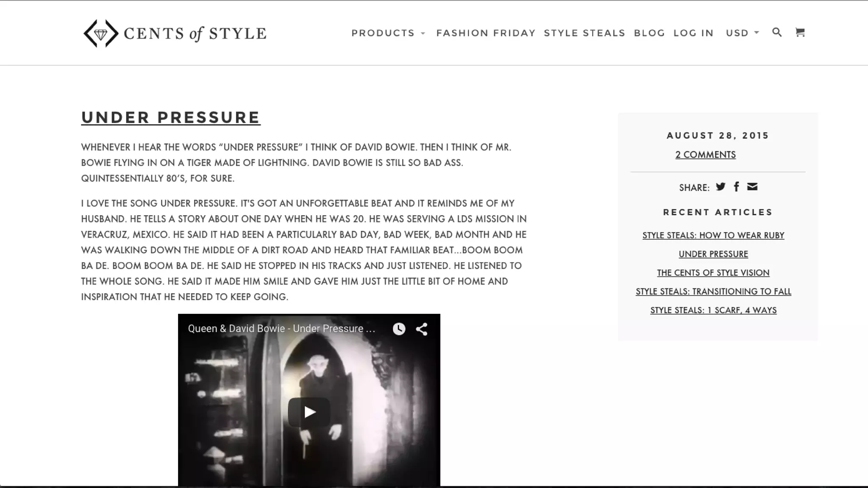Screen dimensions: 868x488
Task: Go to the Style Steals menu item
Action: click(584, 33)
